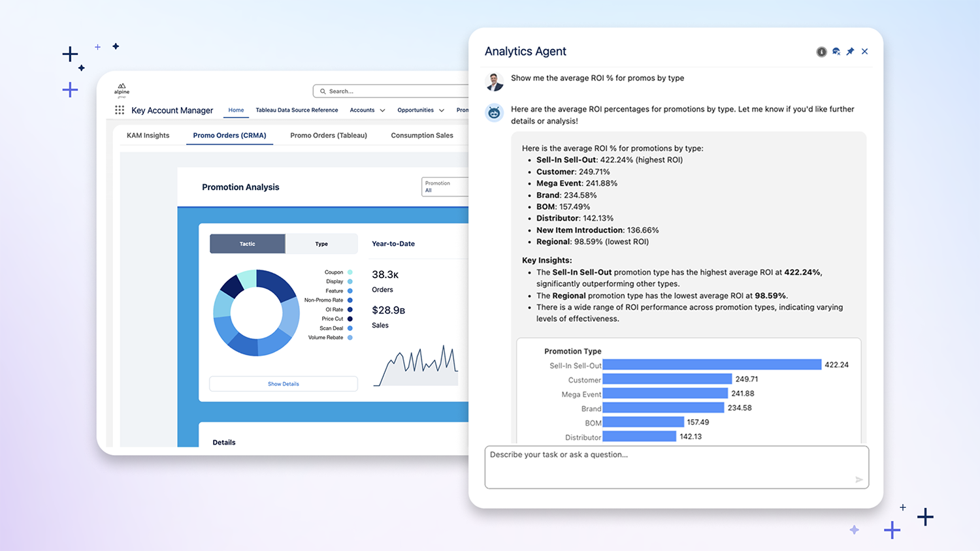980x551 pixels.
Task: Pin the Analytics Agent panel
Action: pos(850,51)
